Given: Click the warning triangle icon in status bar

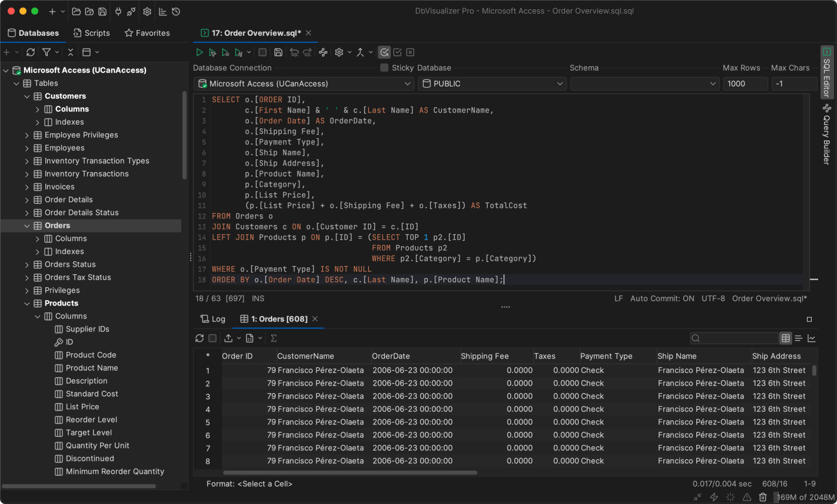Looking at the screenshot, I should click(747, 498).
